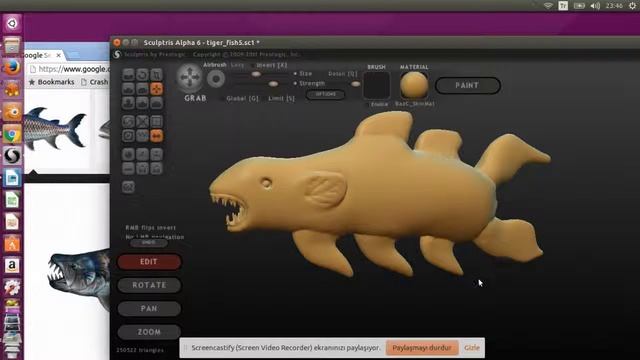640x360 pixels.
Task: Select the Pinch sculpting tool
Action: click(x=142, y=103)
